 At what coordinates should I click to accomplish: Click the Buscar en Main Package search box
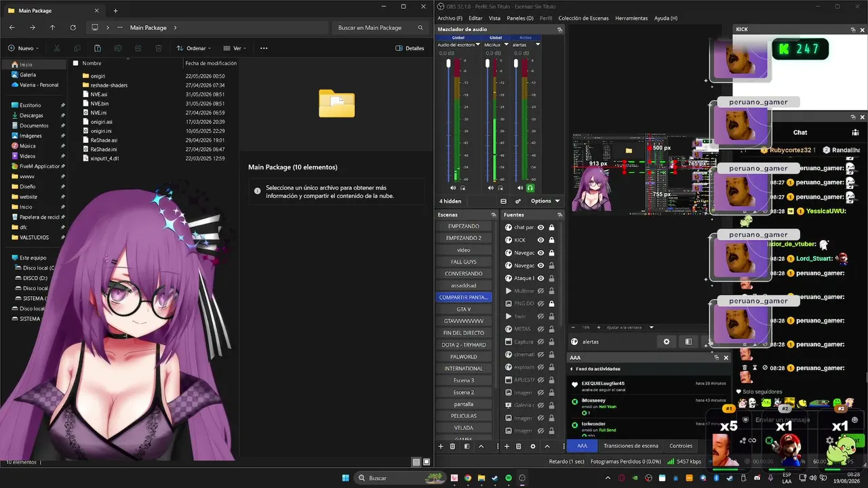pos(380,28)
